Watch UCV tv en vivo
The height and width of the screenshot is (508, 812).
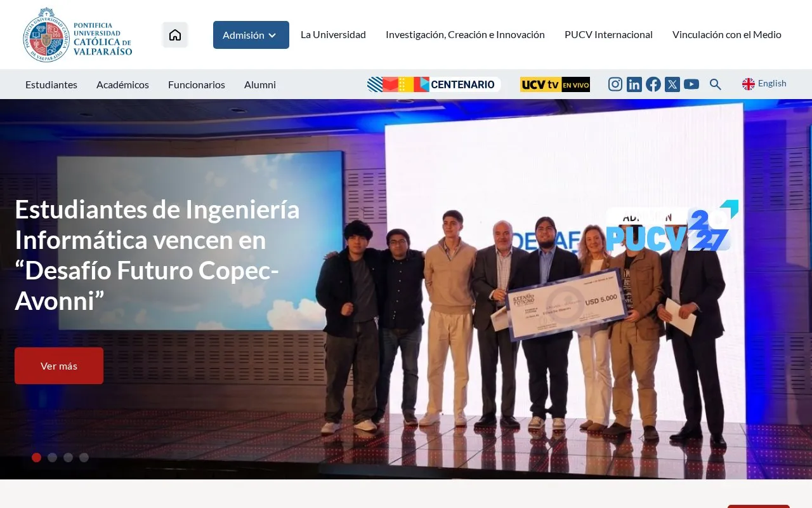tap(555, 84)
